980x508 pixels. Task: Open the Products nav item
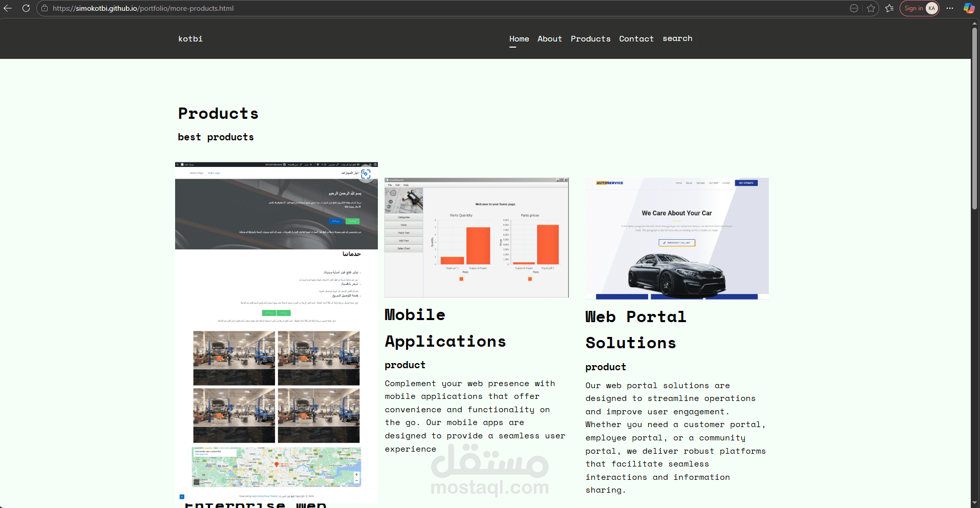click(590, 39)
